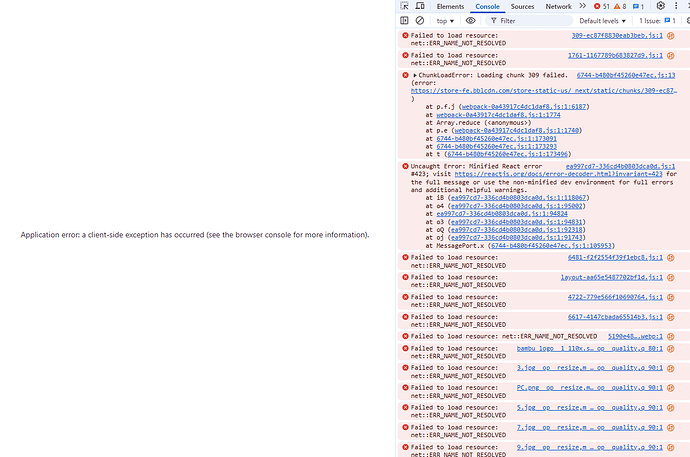Expand the ChunkLoadError disclosure triangle
The image size is (690, 457).
pyautogui.click(x=415, y=75)
